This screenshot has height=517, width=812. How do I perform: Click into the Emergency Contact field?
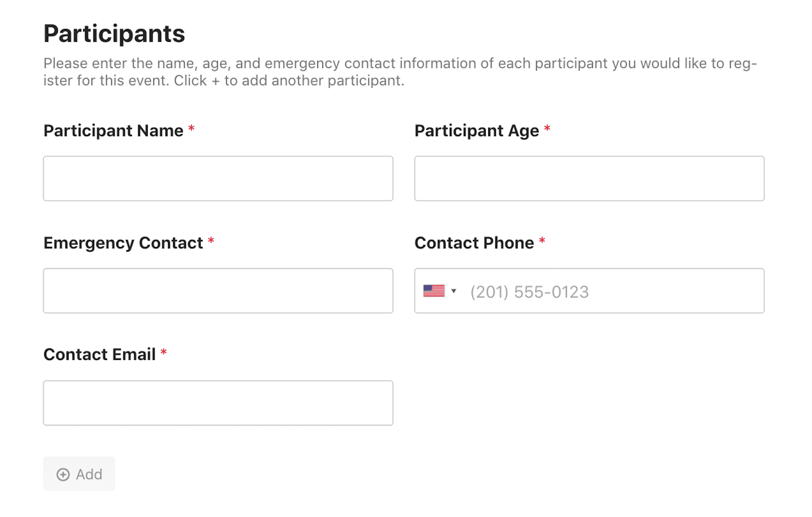pos(218,291)
